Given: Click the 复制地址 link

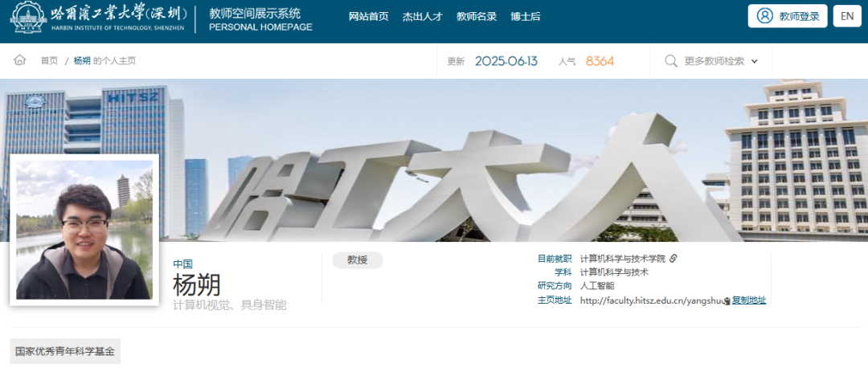Looking at the screenshot, I should tap(749, 300).
